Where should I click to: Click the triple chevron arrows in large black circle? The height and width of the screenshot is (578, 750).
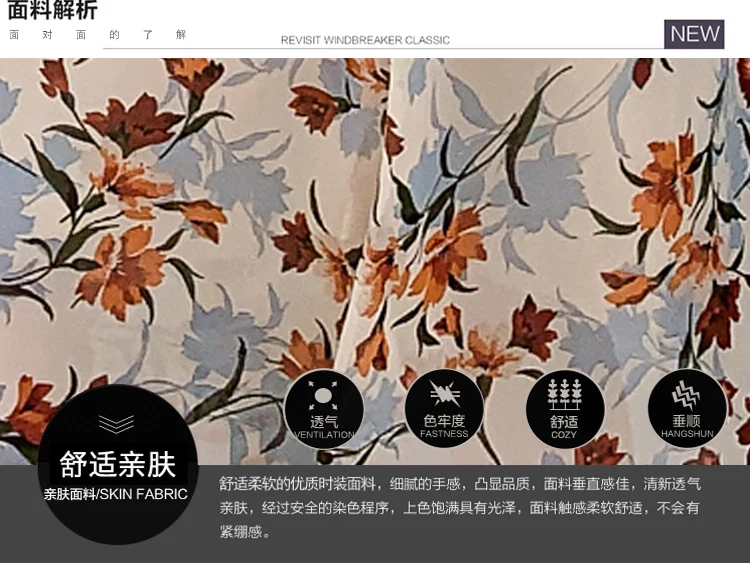click(116, 424)
